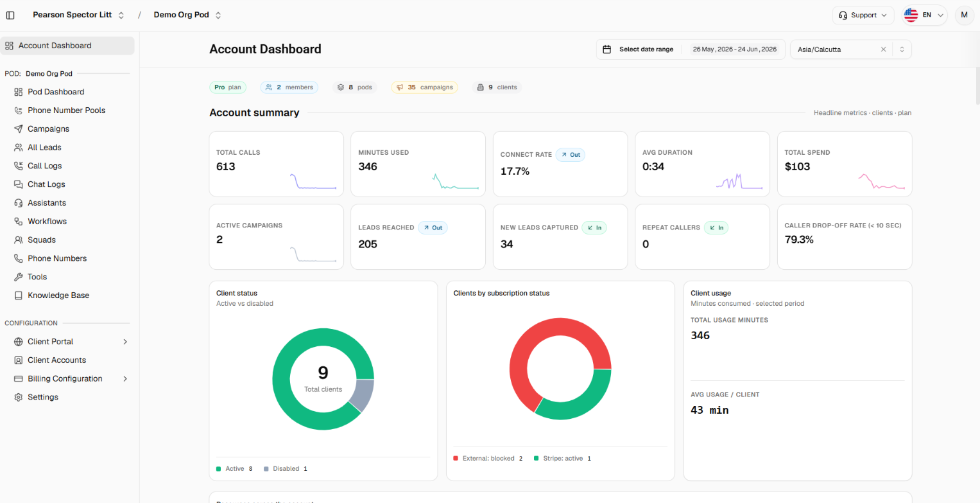Click the Support headset icon
This screenshot has height=503, width=980.
click(x=843, y=15)
